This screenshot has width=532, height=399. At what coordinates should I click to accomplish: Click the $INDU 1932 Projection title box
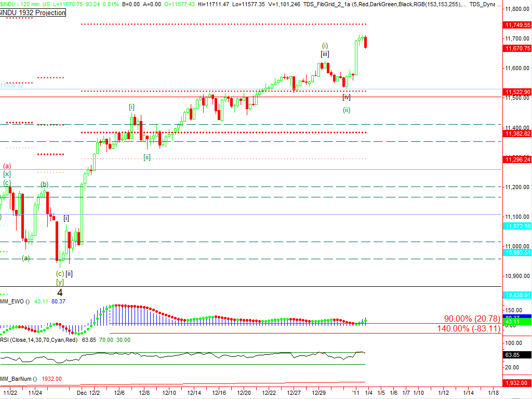[x=33, y=12]
